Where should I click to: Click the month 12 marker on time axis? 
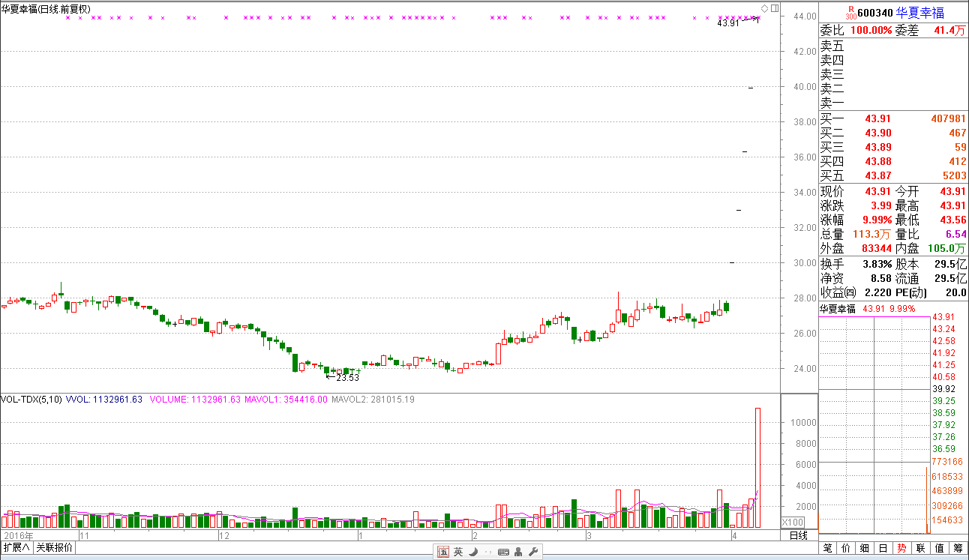coord(223,536)
